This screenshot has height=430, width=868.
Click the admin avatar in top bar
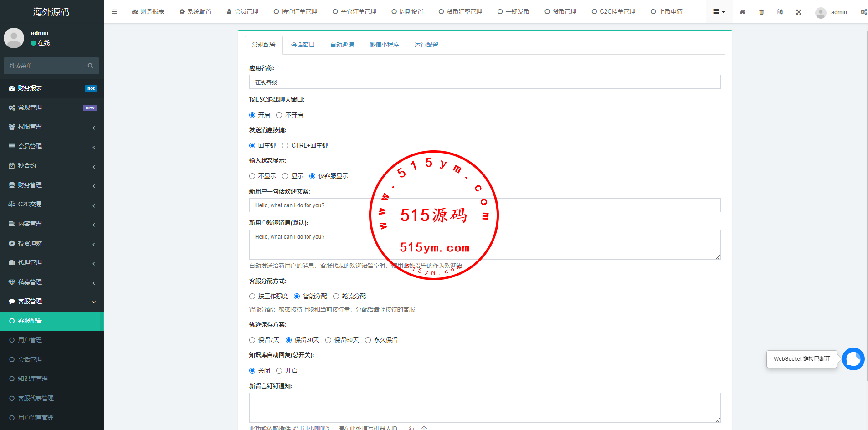point(821,12)
